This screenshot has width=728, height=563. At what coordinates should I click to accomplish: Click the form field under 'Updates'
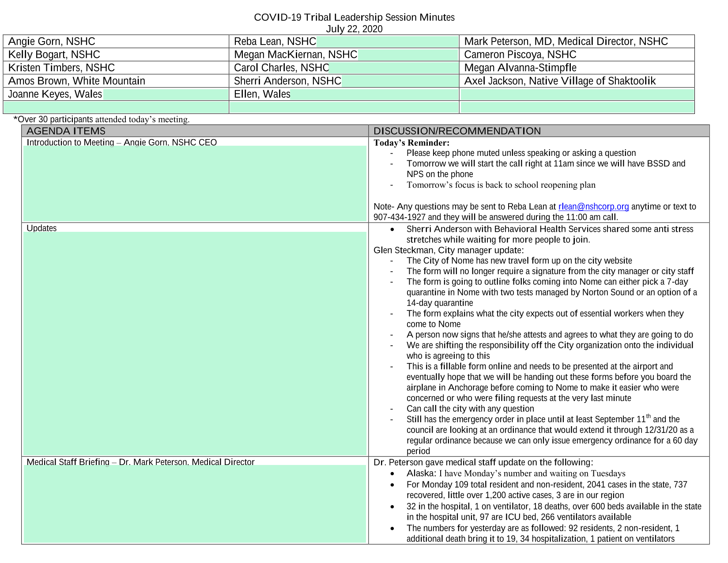pos(195,344)
